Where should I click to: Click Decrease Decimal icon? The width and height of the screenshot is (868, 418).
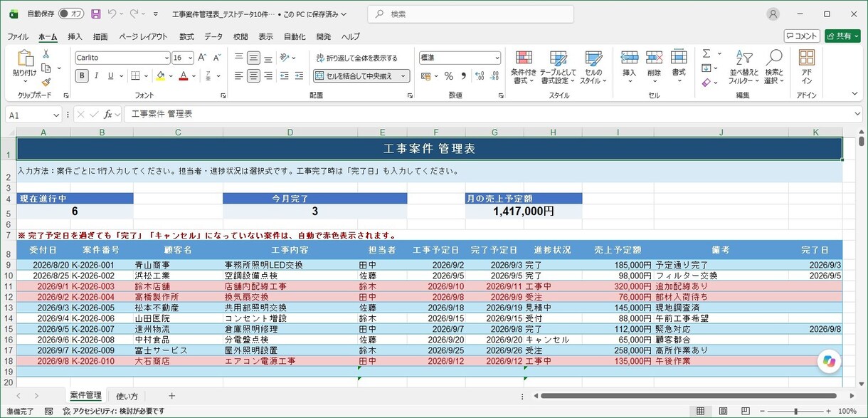tap(494, 75)
